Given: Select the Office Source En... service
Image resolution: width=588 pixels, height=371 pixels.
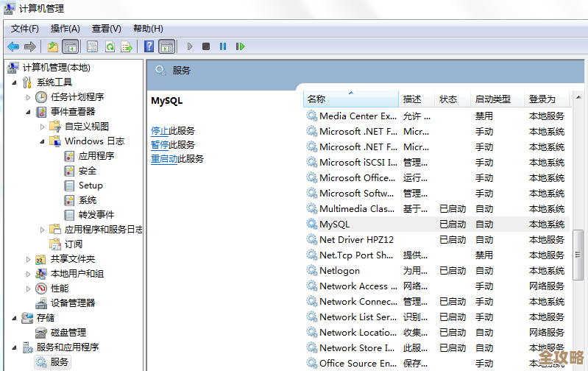Looking at the screenshot, I should (x=437, y=363).
